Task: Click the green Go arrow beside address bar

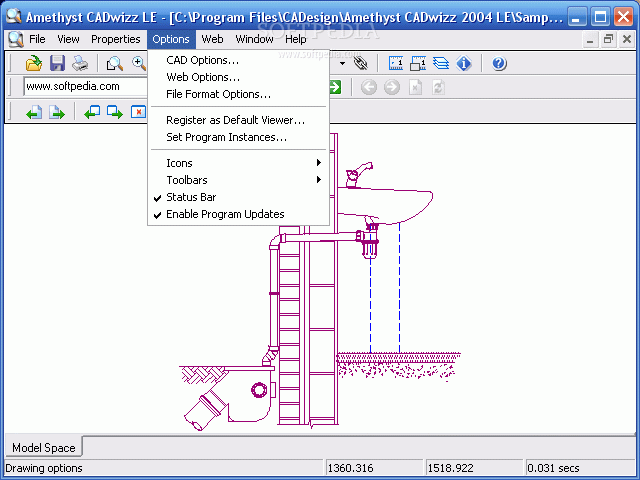Action: (335, 87)
